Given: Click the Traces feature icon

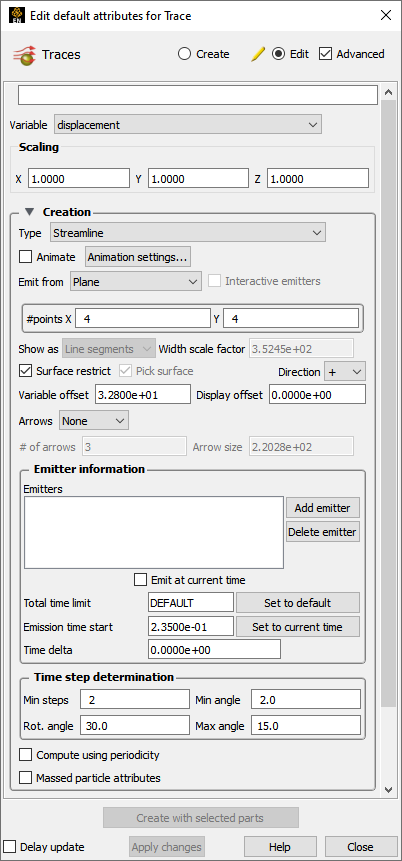Looking at the screenshot, I should 23,54.
